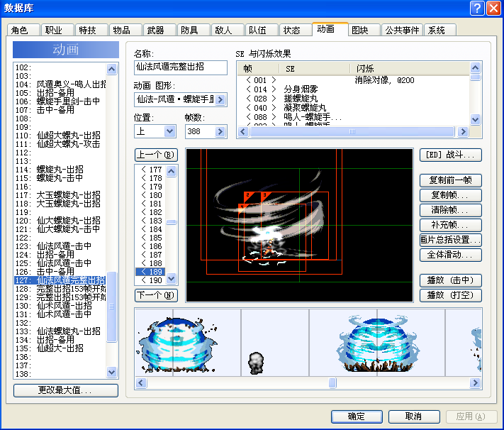Click the 更改最大值 change maximum button
The height and width of the screenshot is (430, 504).
(66, 390)
